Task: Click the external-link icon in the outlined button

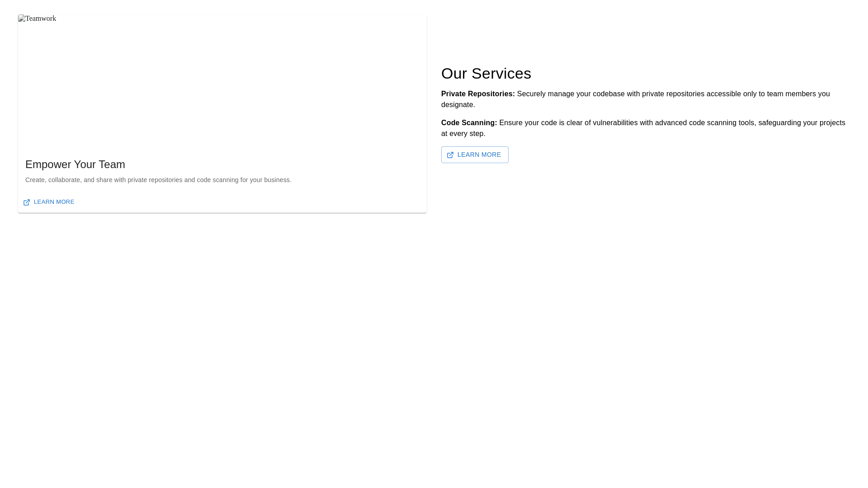Action: (450, 155)
